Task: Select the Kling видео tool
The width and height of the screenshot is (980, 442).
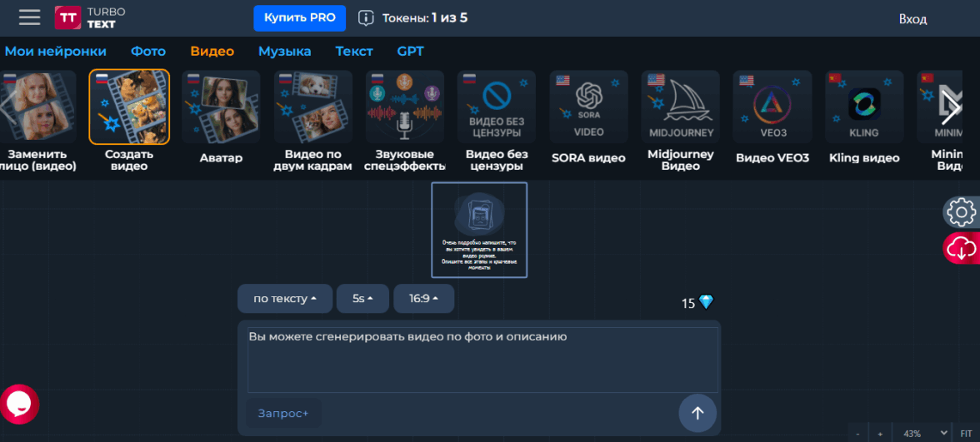Action: (864, 118)
